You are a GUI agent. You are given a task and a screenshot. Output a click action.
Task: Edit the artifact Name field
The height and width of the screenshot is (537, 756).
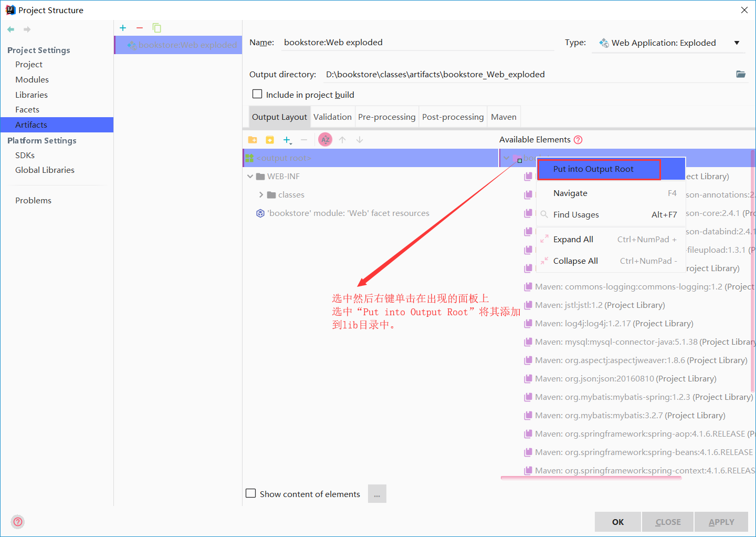point(417,43)
